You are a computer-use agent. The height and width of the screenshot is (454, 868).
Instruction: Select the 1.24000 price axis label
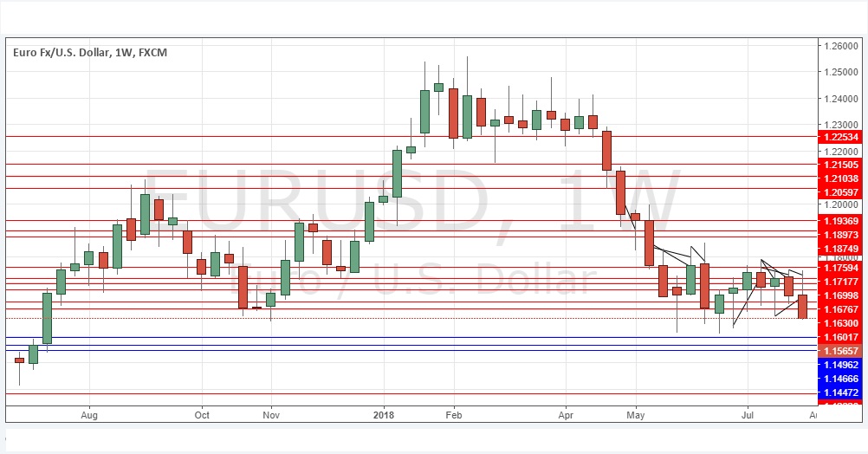(841, 99)
